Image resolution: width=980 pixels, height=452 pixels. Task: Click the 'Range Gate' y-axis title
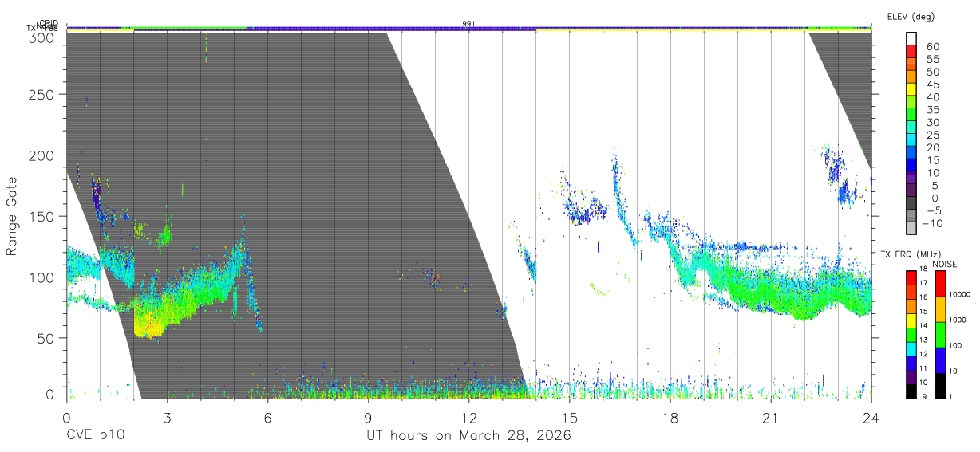(x=12, y=216)
